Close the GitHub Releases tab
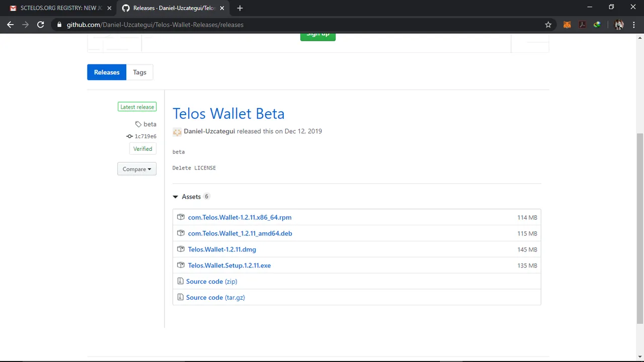Image resolution: width=644 pixels, height=362 pixels. 222,8
